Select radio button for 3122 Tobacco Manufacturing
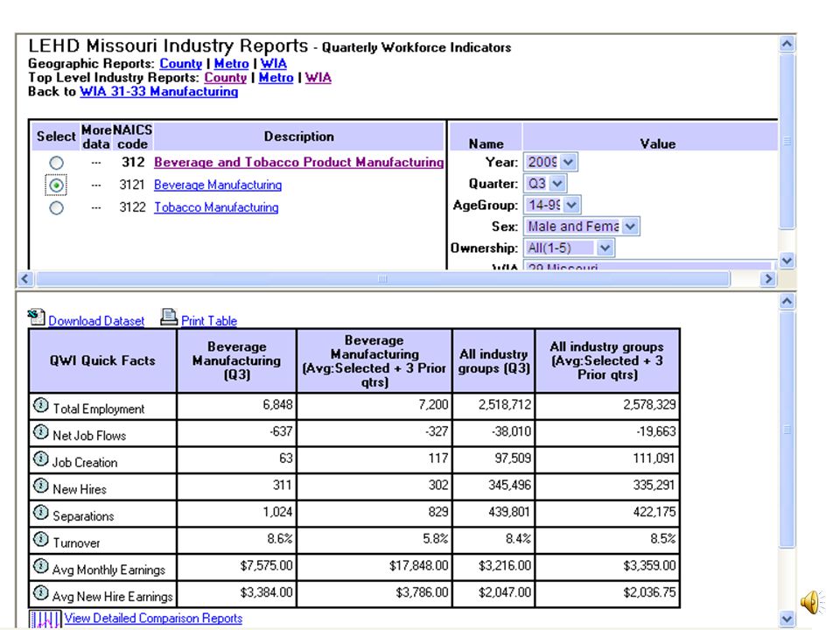This screenshot has height=630, width=840. click(56, 208)
